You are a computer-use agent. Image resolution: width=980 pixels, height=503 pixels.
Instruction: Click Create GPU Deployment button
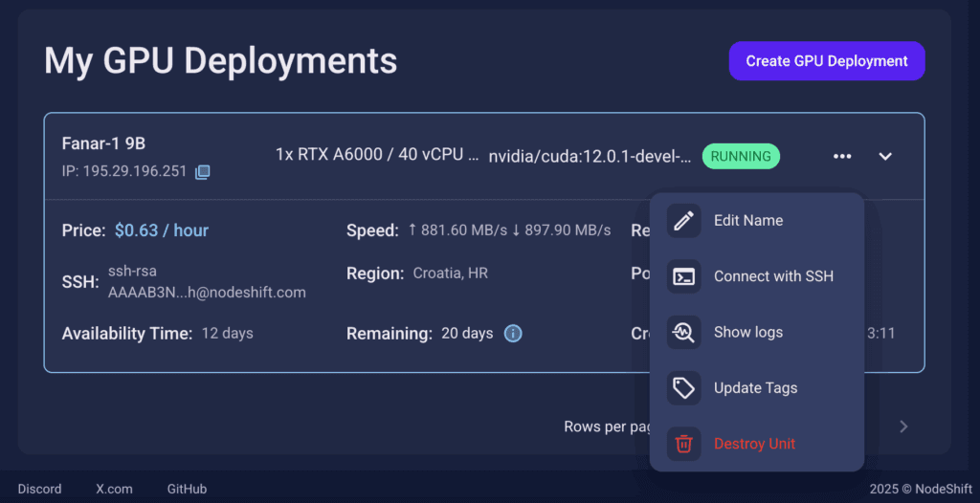827,61
